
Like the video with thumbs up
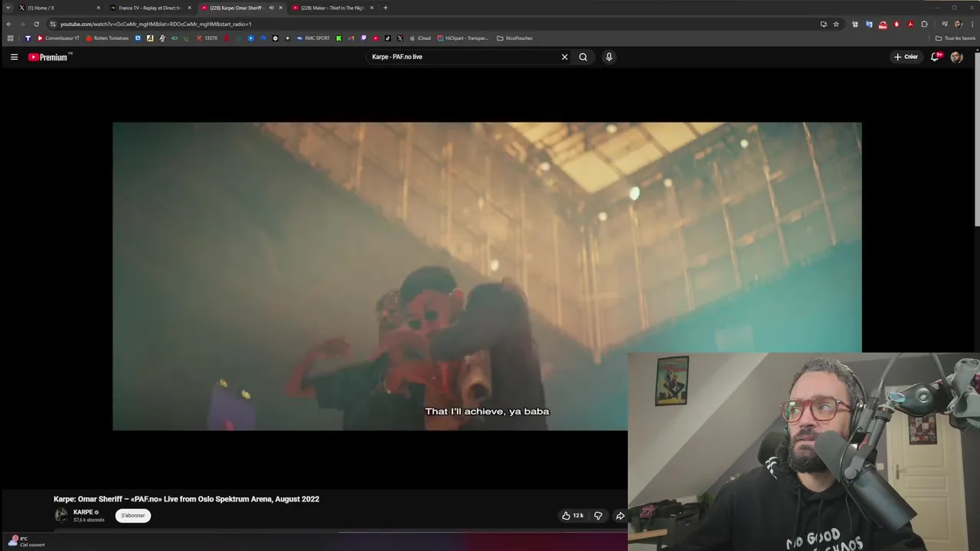(573, 516)
